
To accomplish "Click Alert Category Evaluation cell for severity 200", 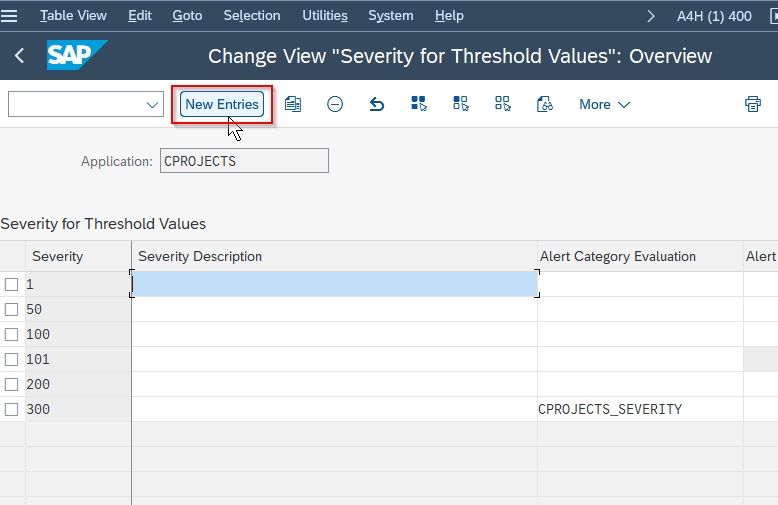I will [640, 384].
